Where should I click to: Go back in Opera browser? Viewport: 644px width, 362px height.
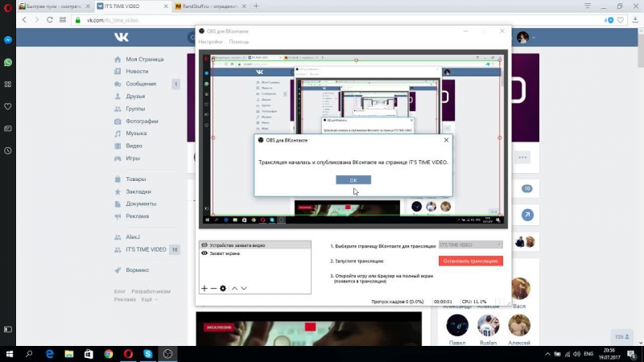point(24,19)
